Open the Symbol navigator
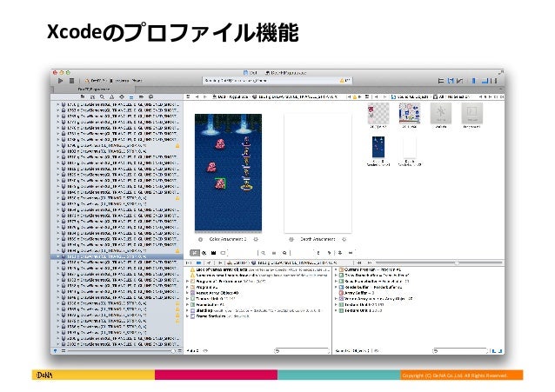 (92, 96)
